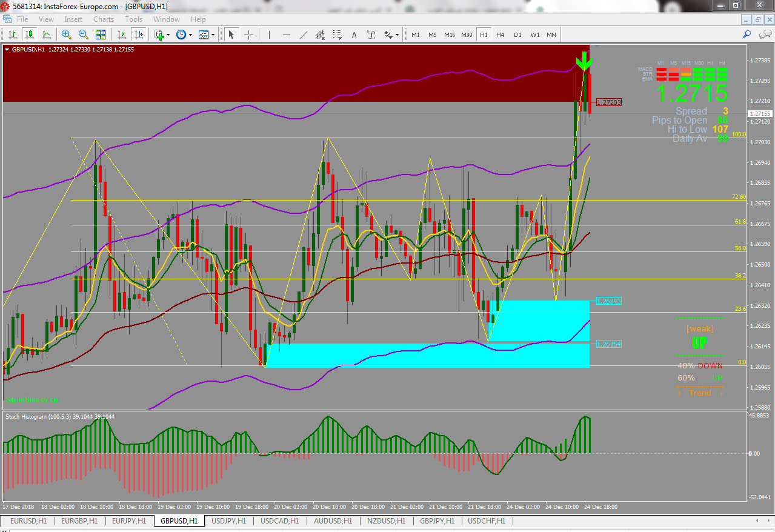Switch chart to bar chart mode
This screenshot has width=775, height=532.
point(13,35)
